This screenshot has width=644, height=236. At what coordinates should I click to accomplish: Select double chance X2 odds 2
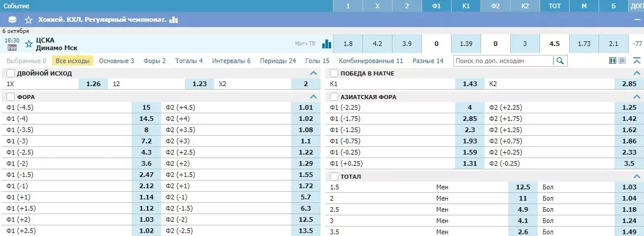coord(306,84)
